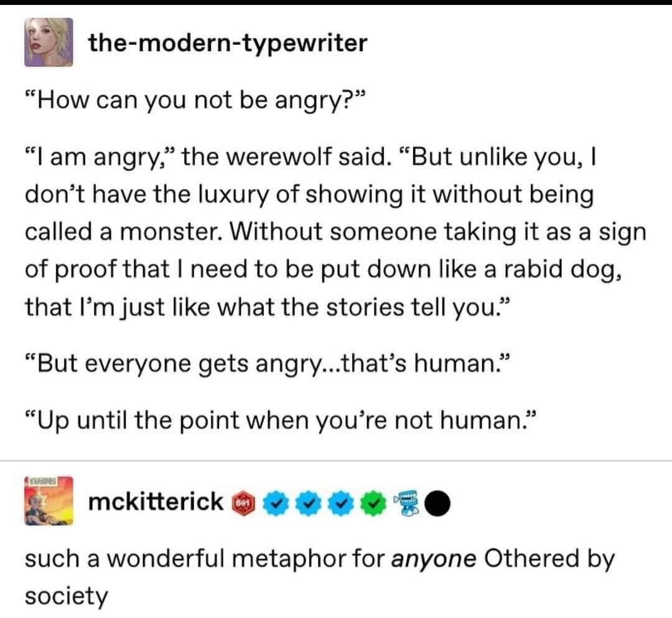Open the mckitterick username link
The image size is (672, 618).
[x=156, y=500]
